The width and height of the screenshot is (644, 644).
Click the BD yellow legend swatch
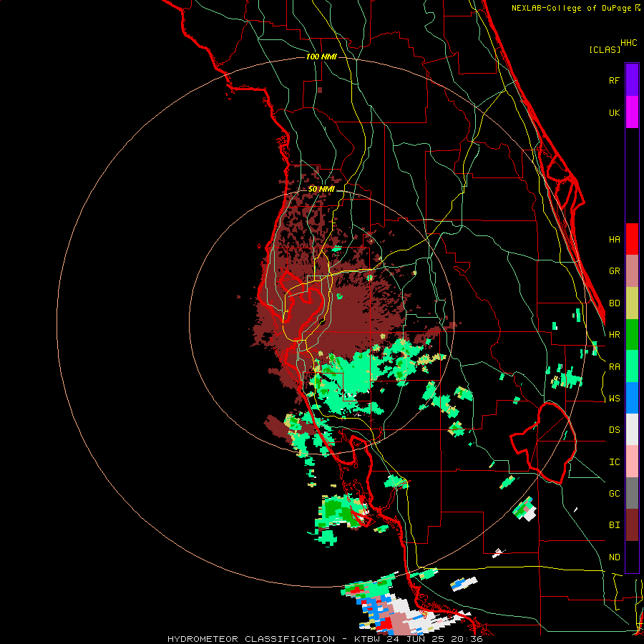click(632, 303)
